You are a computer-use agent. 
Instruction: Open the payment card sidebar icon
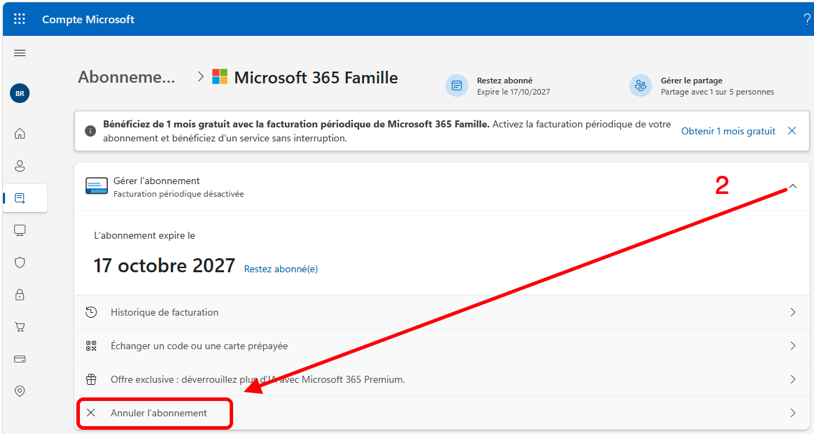(20, 359)
